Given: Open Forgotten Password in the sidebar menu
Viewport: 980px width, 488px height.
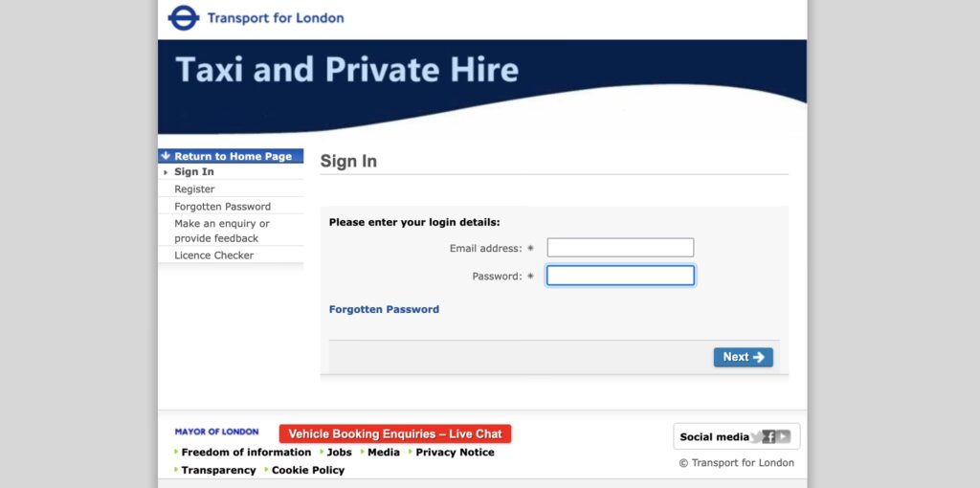Looking at the screenshot, I should click(222, 207).
